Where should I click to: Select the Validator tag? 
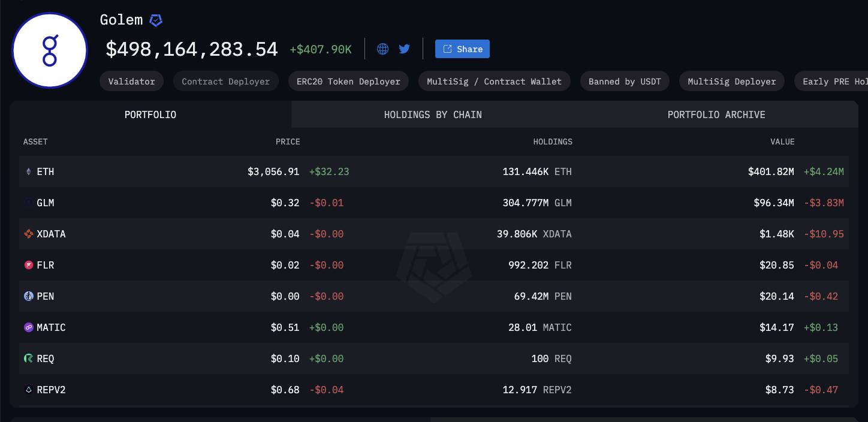(131, 82)
